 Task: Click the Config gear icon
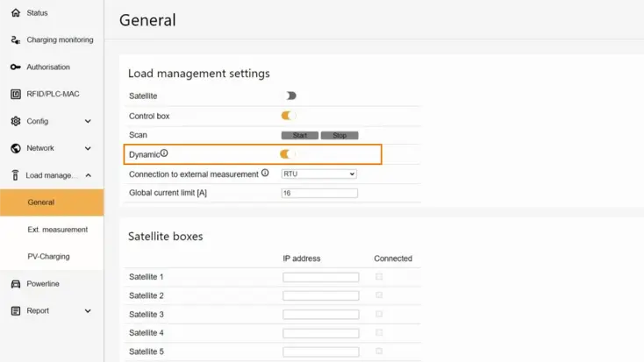click(16, 121)
